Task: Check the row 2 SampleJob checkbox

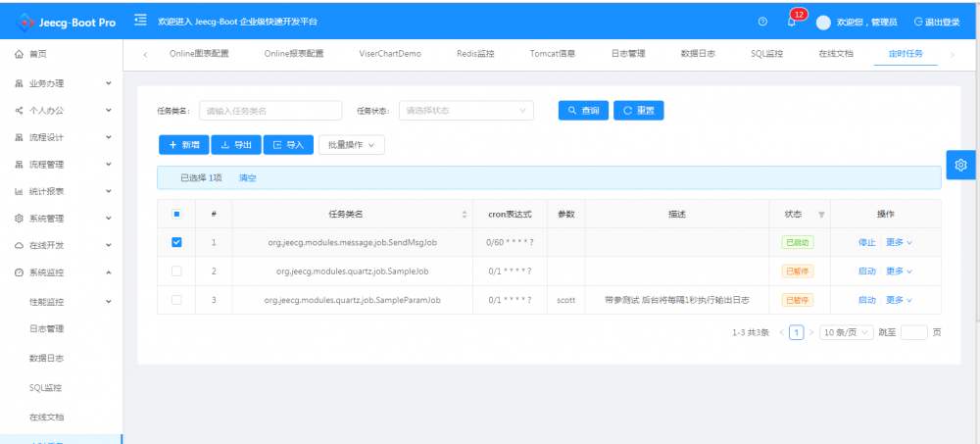Action: tap(176, 271)
